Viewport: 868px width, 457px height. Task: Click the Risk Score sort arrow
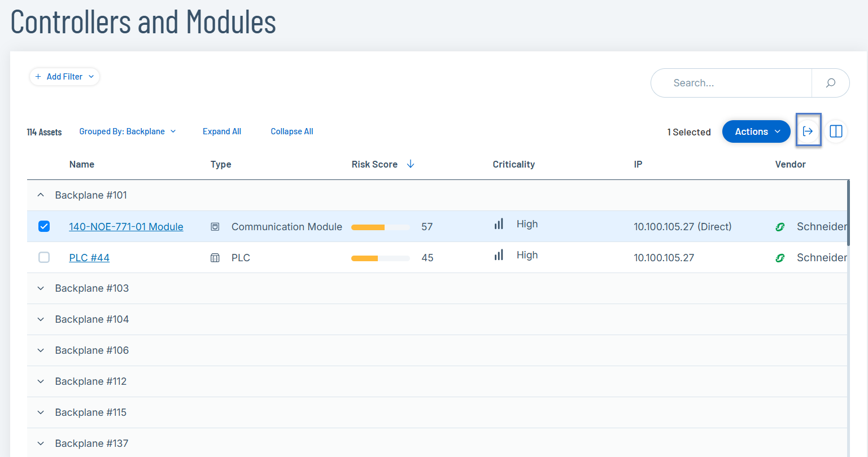[411, 164]
